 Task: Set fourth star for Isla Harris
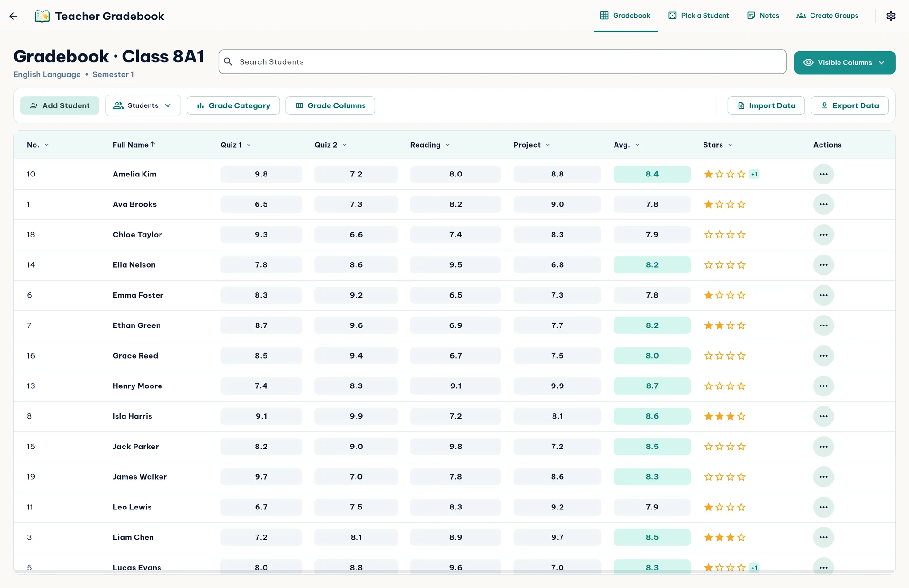coord(741,416)
